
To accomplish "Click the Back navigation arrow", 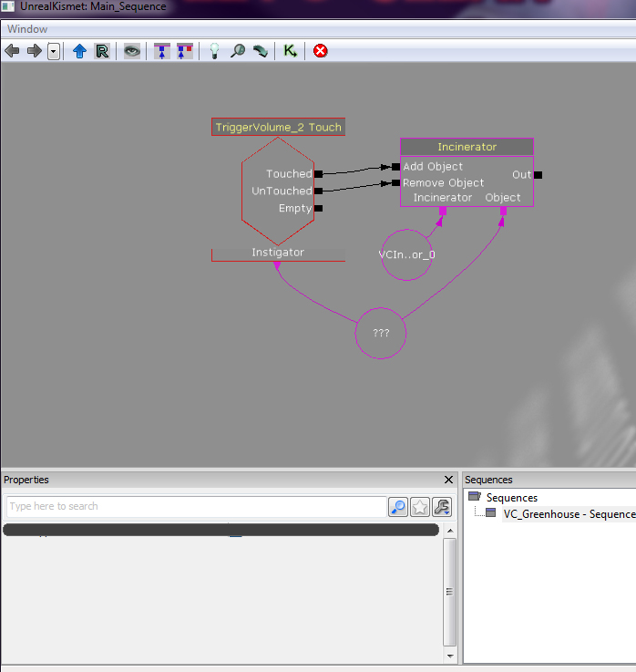I will click(12, 51).
